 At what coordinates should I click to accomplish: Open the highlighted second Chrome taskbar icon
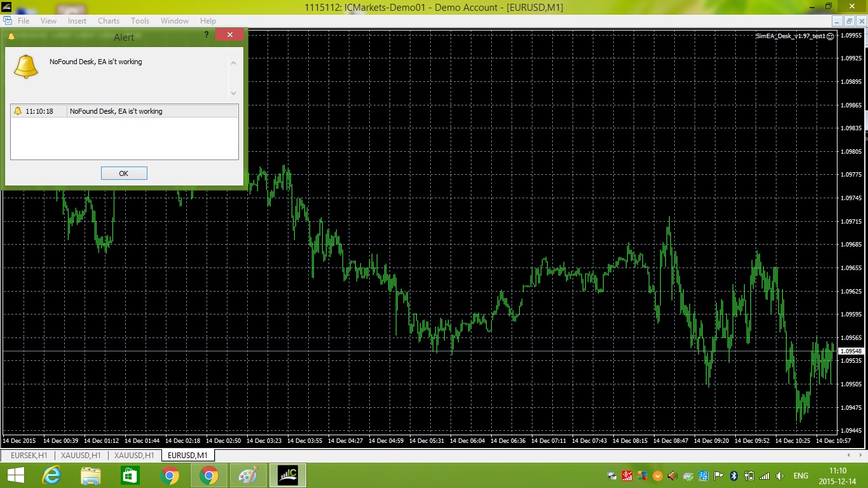(209, 475)
